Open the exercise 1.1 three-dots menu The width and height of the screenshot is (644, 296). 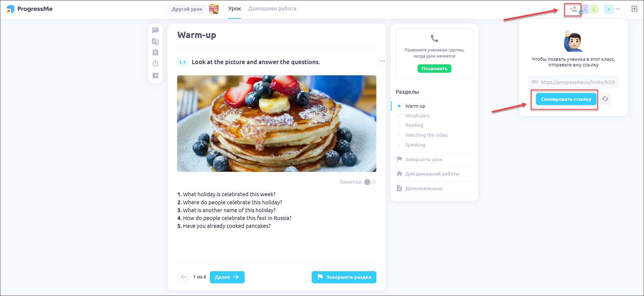382,61
